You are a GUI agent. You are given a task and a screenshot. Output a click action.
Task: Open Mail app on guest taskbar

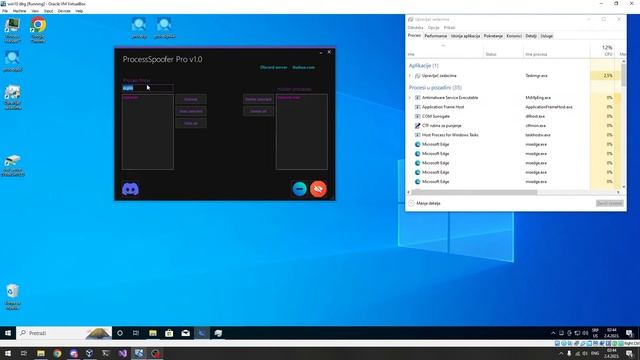(x=185, y=333)
